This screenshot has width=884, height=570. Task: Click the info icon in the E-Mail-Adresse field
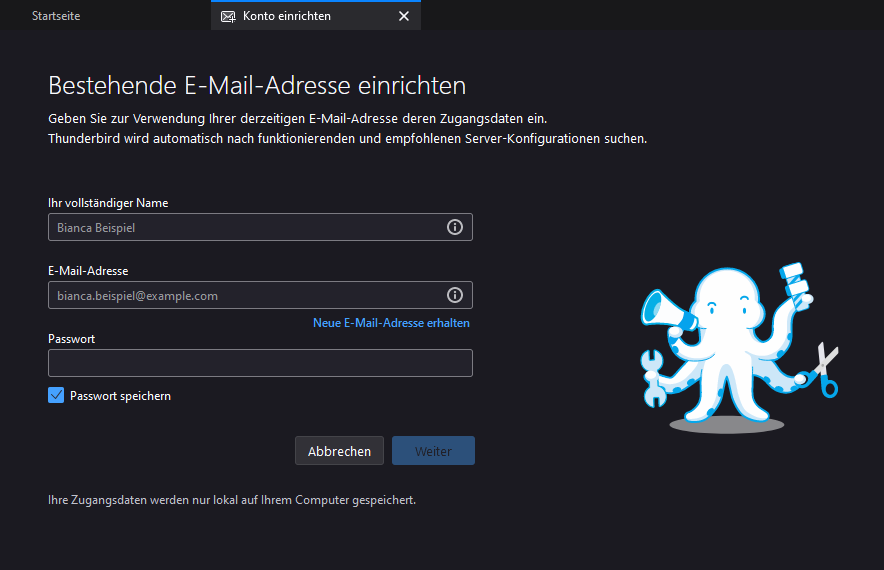(455, 295)
